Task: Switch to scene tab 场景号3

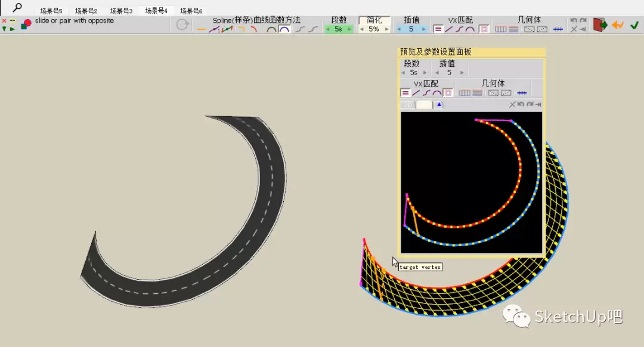Action: click(x=121, y=11)
